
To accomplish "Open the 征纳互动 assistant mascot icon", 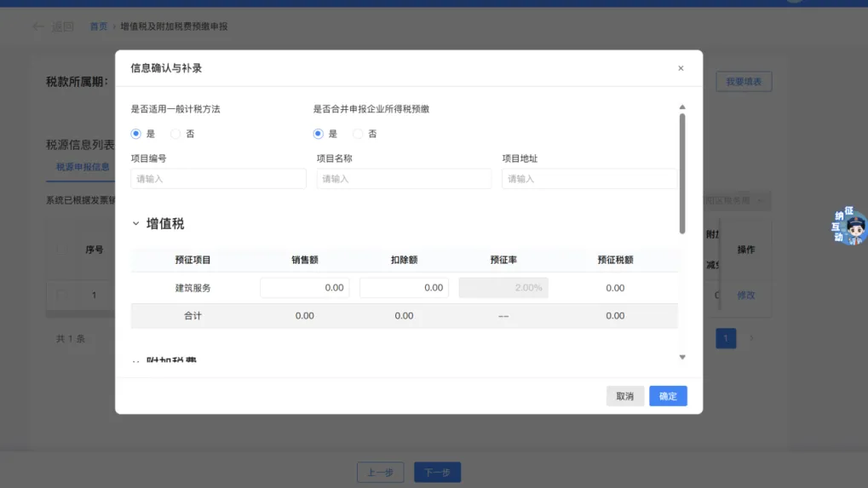I will (848, 226).
